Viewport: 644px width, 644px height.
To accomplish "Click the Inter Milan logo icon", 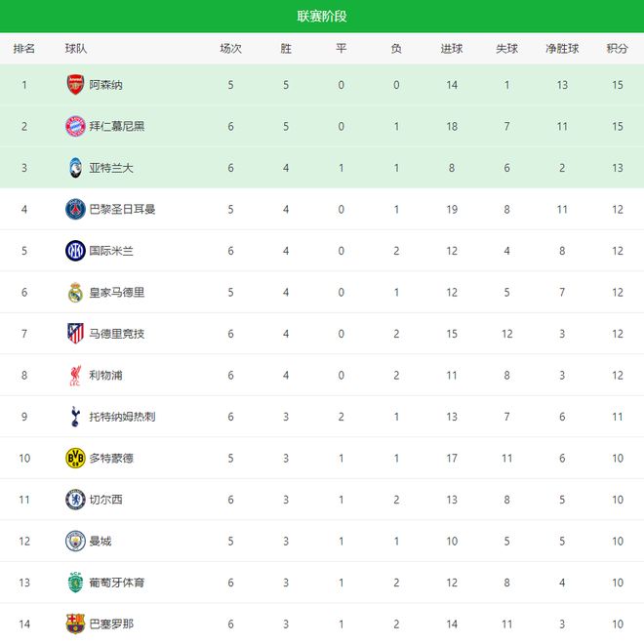I will click(x=75, y=251).
